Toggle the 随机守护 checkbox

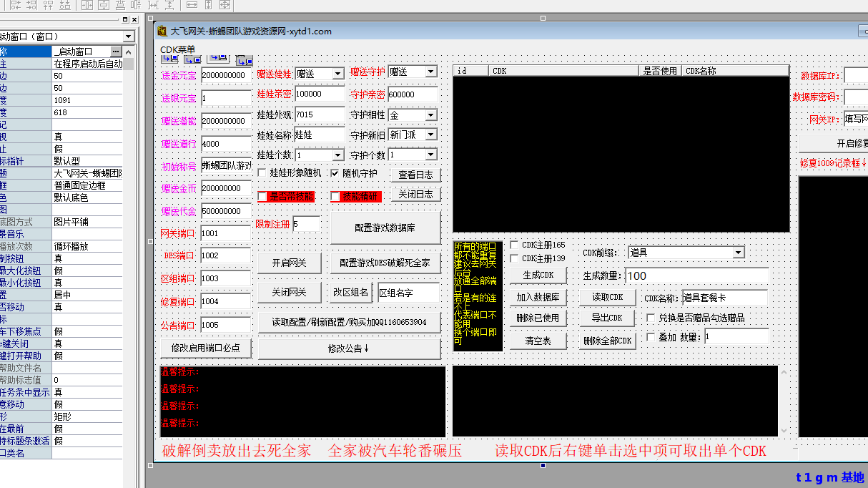[335, 173]
